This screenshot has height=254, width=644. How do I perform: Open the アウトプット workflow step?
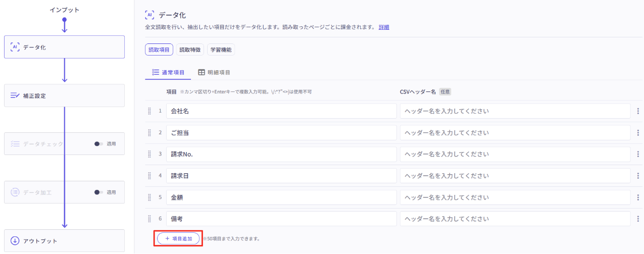click(64, 241)
